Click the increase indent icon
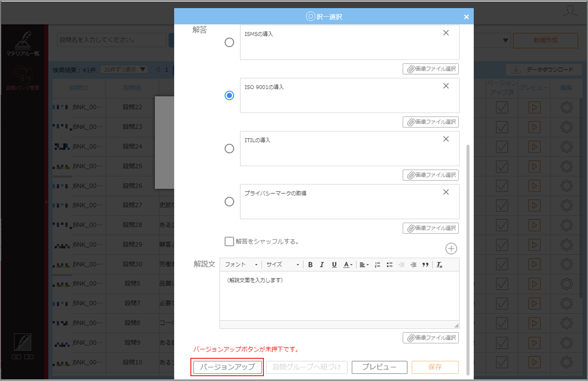Screen dimensions: 588x381 coord(413,265)
